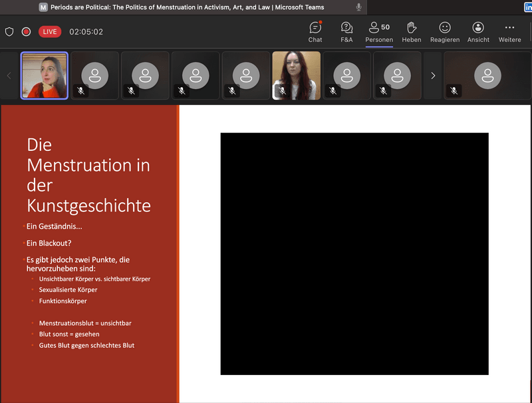532x403 pixels.
Task: Show the Personen participant list
Action: pos(378,31)
